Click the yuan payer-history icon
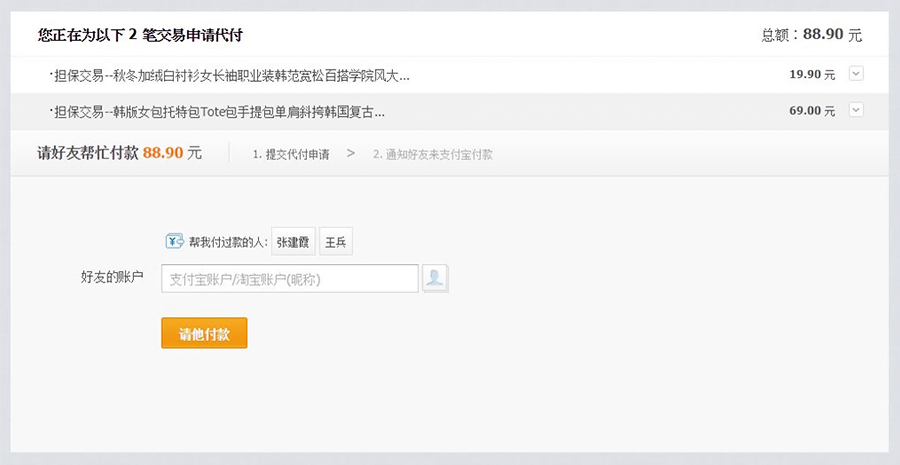This screenshot has height=465, width=900. tap(174, 241)
